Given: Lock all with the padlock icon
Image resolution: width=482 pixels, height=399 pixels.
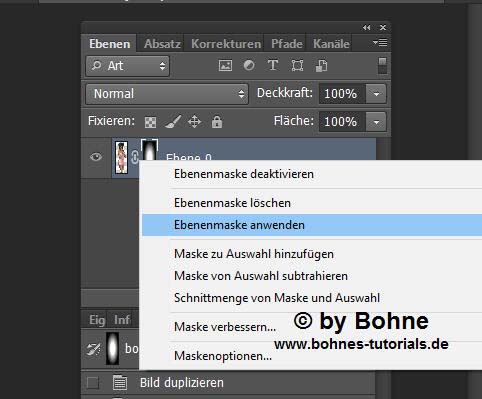Looking at the screenshot, I should click(217, 122).
